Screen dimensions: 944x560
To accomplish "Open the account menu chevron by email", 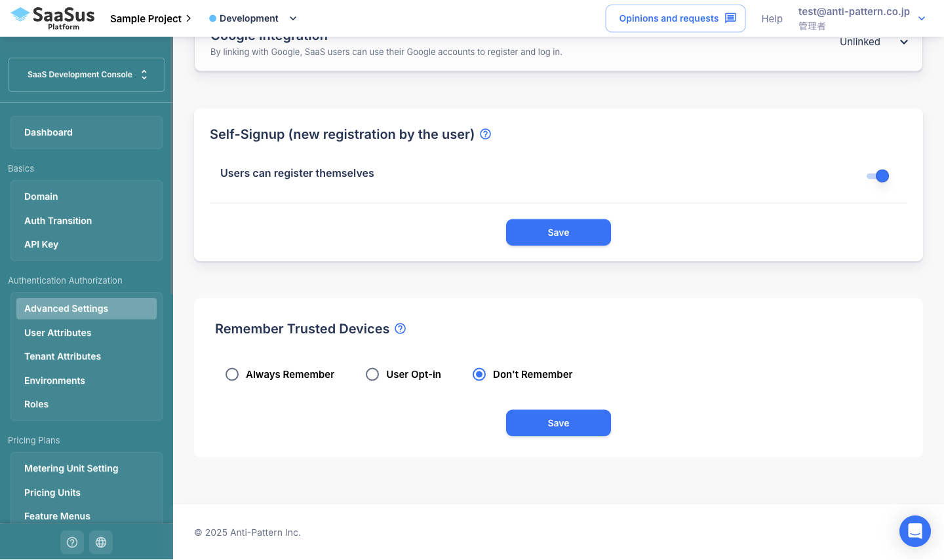I will pyautogui.click(x=922, y=18).
